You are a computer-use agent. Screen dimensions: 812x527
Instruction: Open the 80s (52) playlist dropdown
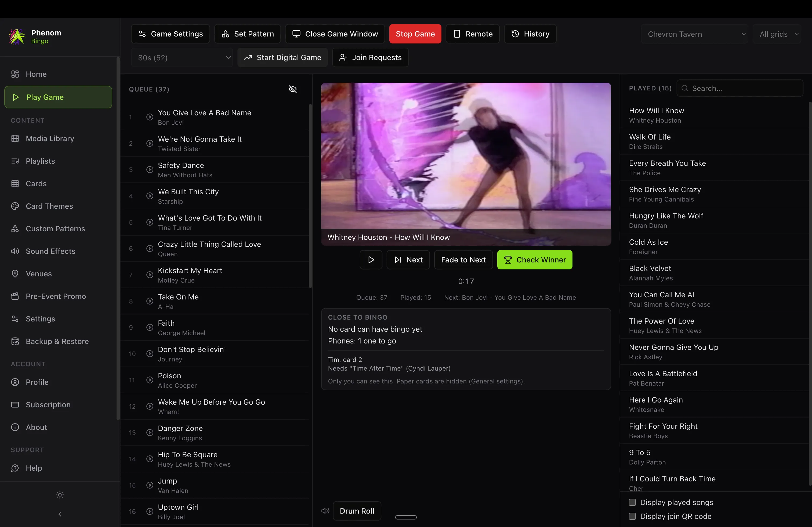point(182,58)
